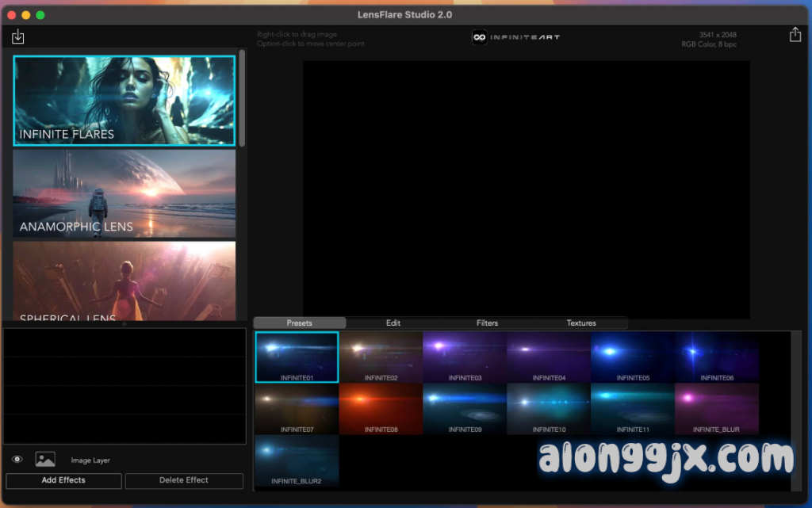
Task: Open the Filters tab
Action: (487, 323)
